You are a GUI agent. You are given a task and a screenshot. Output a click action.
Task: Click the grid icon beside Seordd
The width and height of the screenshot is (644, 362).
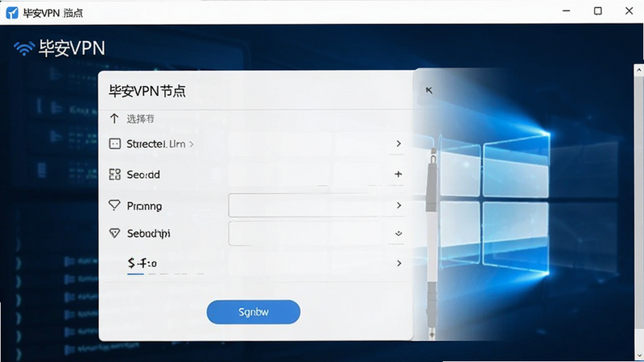point(114,175)
